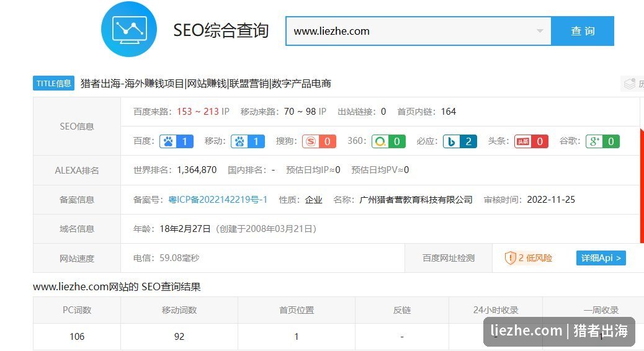Click the 移动 mobile Baidu weight badge

[x=248, y=141]
